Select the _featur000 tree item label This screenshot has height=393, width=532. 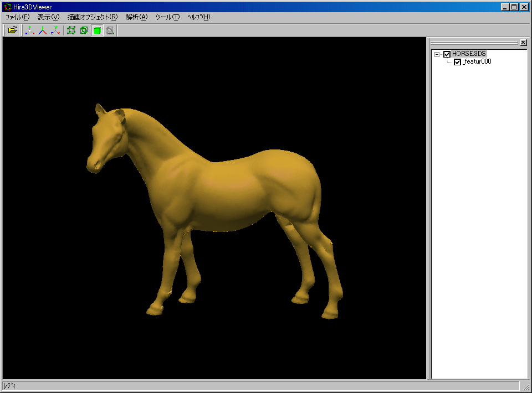[x=477, y=62]
